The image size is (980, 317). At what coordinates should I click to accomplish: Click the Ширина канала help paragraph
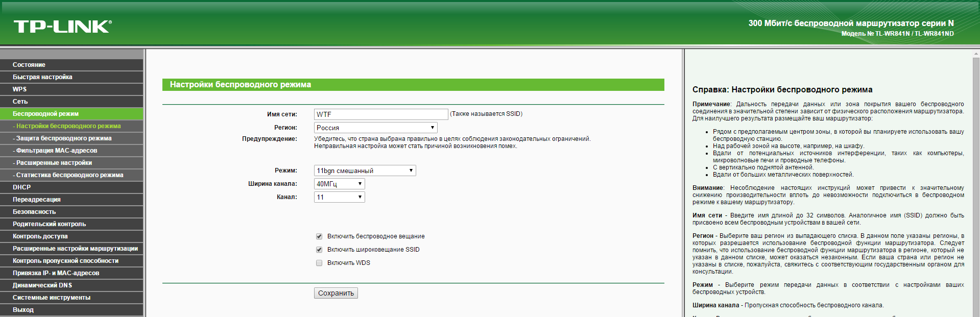(788, 305)
